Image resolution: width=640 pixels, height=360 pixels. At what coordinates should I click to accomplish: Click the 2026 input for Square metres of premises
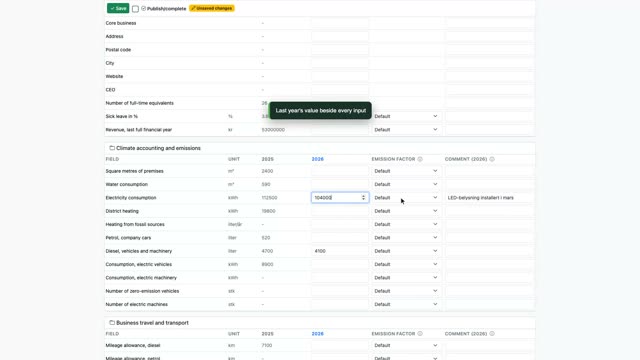click(x=340, y=171)
